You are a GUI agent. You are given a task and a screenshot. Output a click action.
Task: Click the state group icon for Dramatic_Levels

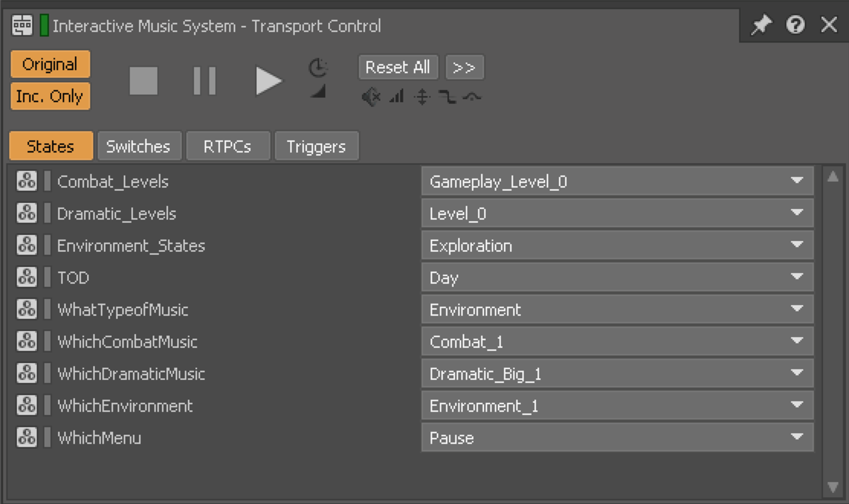coord(27,213)
